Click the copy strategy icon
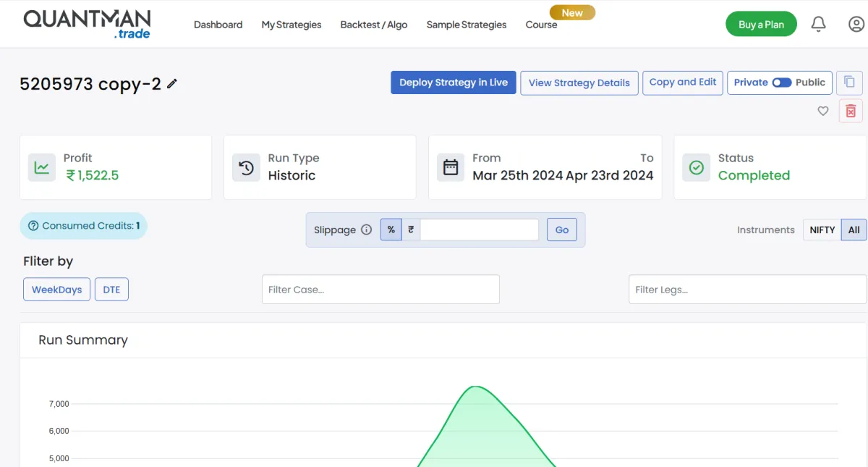Screen dimensions: 868x467 849,83
